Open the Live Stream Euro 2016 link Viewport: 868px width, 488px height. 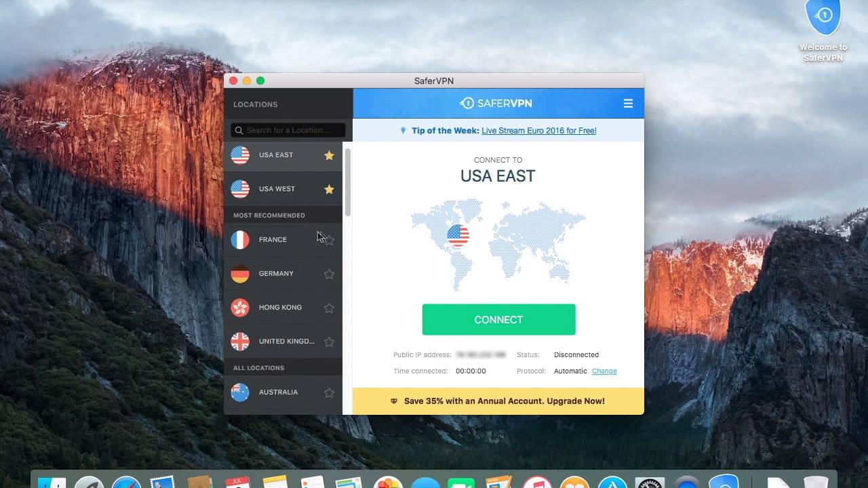[539, 131]
